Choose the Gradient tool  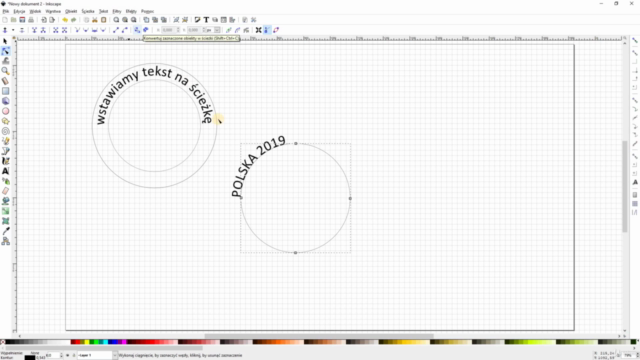(x=5, y=211)
